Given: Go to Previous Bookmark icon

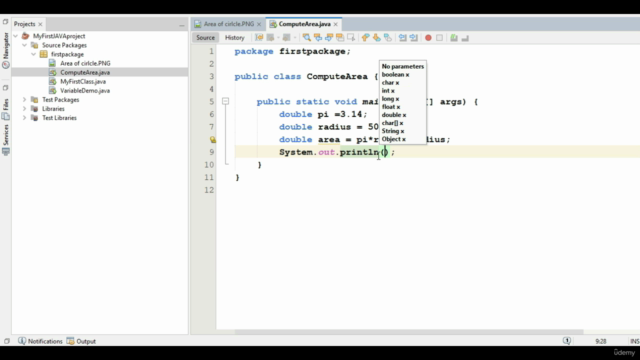Looking at the screenshot, I should pos(365,38).
